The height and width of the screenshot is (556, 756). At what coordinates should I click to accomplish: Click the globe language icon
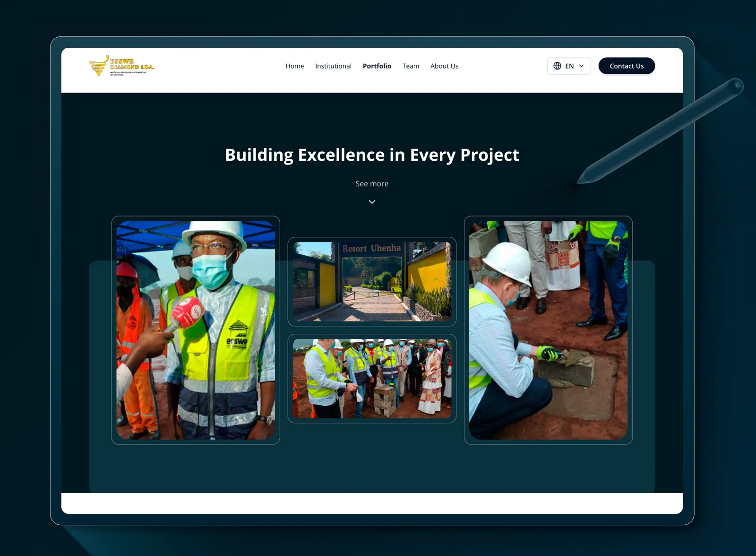pos(557,66)
